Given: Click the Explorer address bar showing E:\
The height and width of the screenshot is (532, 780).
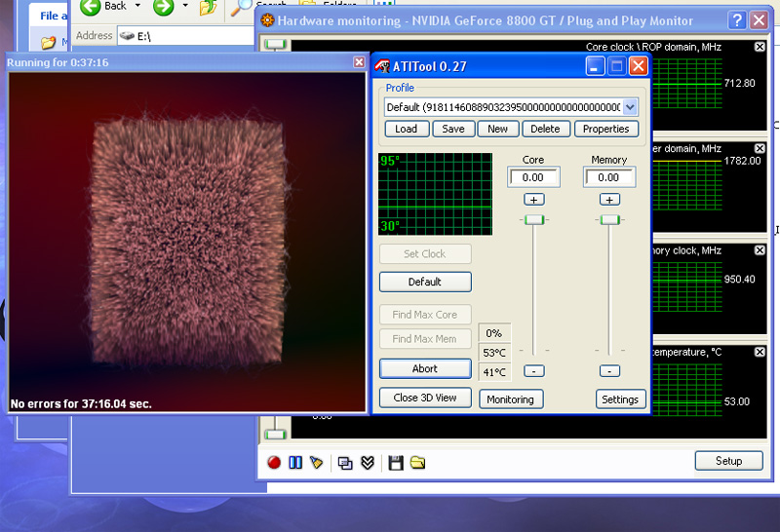Looking at the screenshot, I should [x=186, y=36].
